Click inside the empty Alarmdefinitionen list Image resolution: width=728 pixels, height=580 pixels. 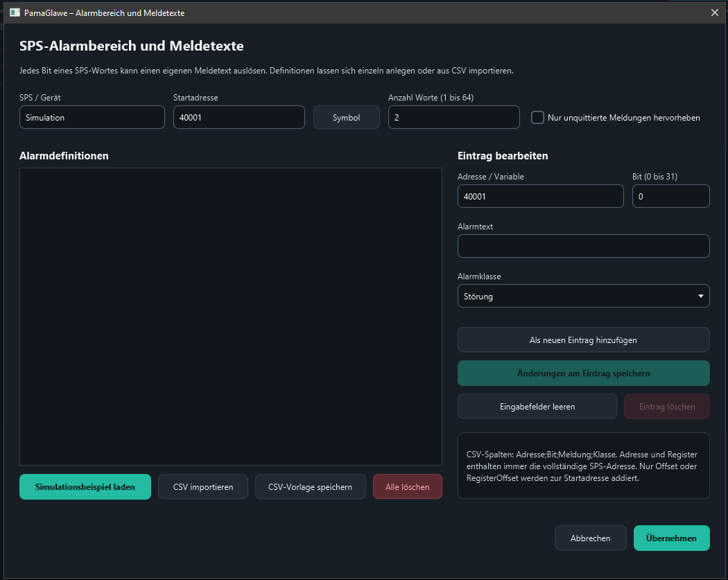pos(231,317)
